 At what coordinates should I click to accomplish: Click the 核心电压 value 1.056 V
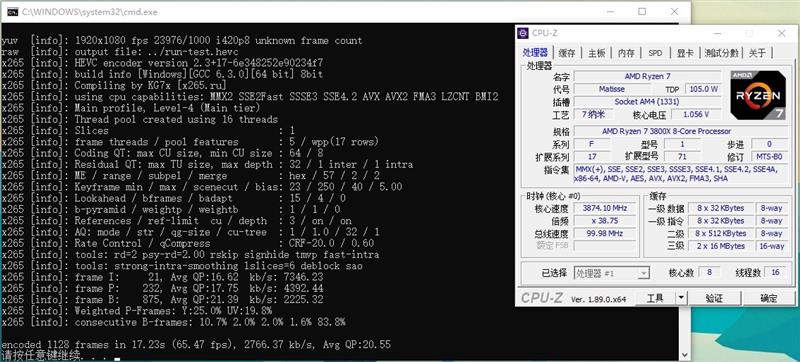point(696,115)
